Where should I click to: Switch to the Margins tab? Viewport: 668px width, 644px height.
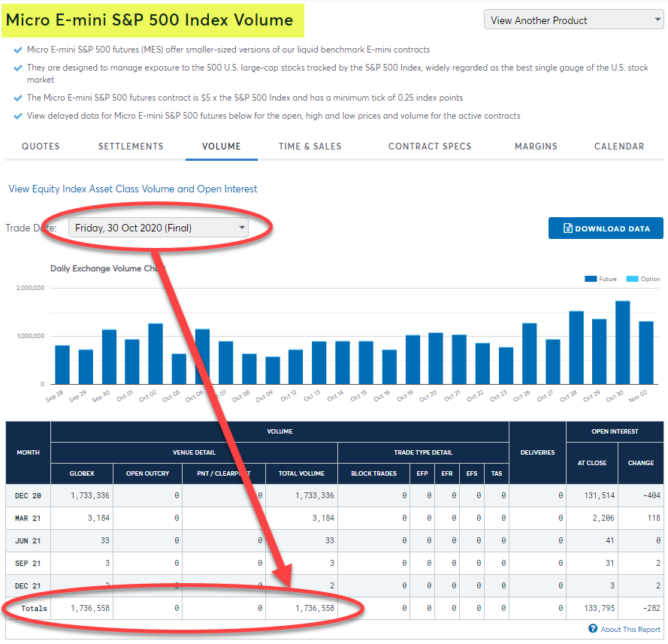pos(536,147)
